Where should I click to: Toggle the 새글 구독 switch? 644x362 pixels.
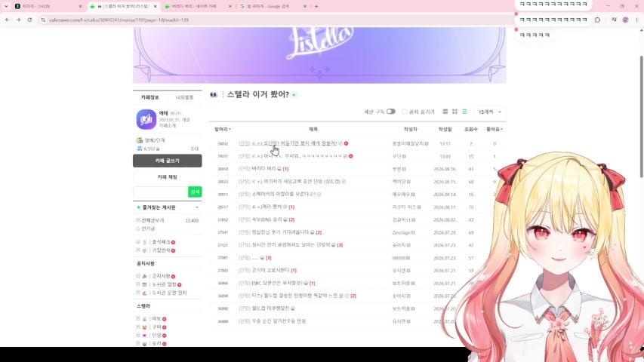click(390, 111)
